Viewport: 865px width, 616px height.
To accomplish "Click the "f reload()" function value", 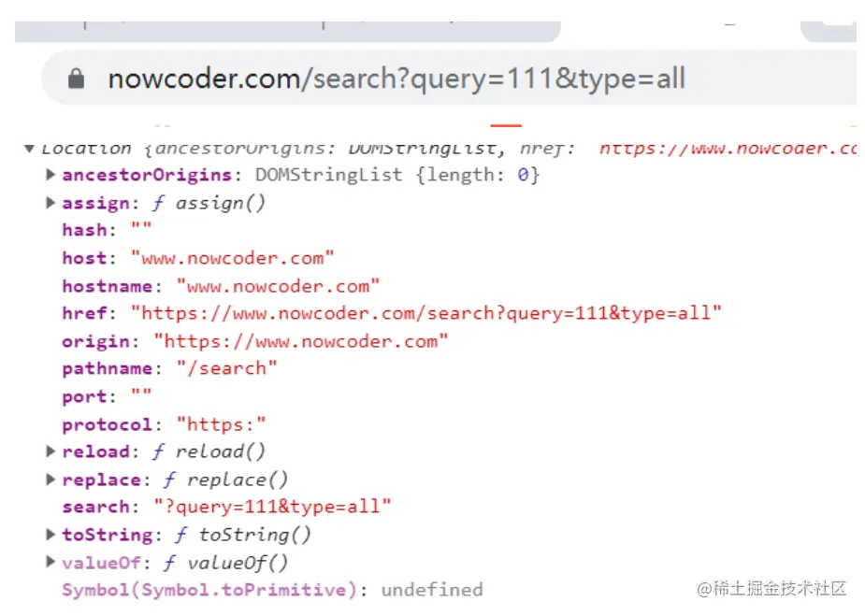I will 209,451.
